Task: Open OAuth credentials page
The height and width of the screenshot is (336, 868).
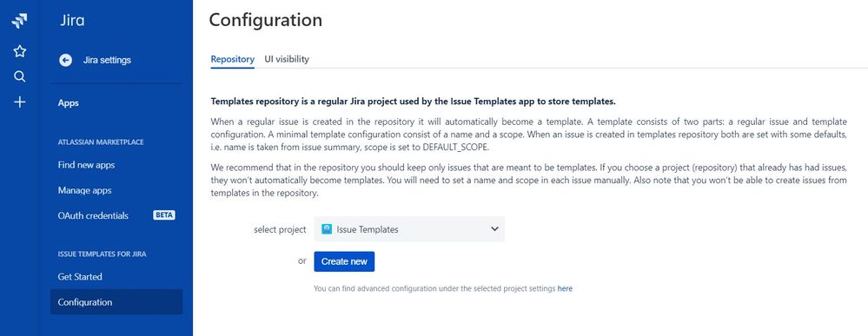Action: coord(93,216)
